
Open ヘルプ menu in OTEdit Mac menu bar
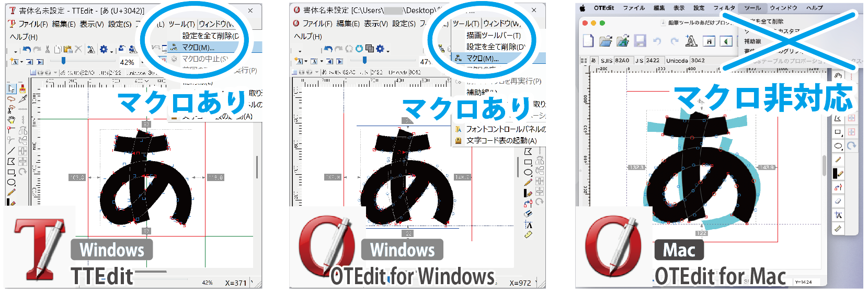(814, 8)
